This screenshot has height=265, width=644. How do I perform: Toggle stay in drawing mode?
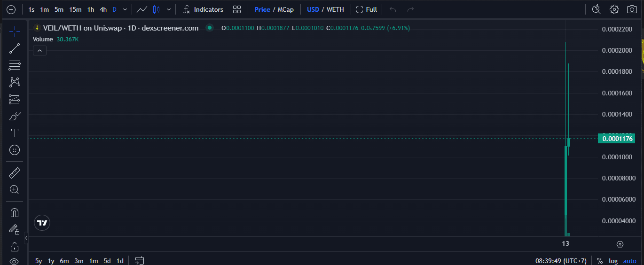click(15, 229)
